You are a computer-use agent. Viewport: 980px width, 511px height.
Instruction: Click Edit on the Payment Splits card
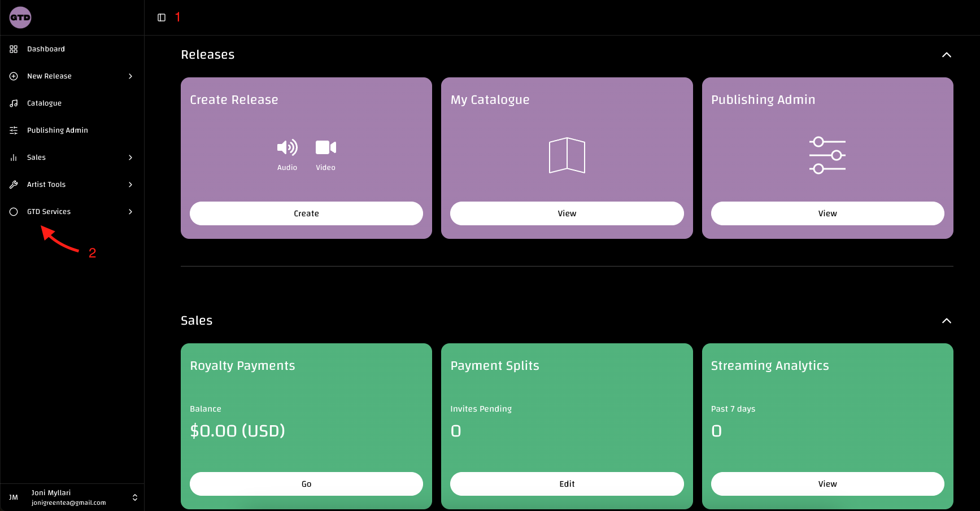coord(567,484)
